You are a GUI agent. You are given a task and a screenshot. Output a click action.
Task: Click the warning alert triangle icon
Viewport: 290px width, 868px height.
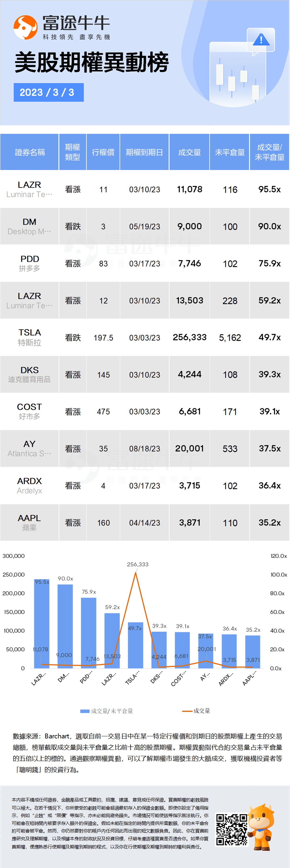261,40
